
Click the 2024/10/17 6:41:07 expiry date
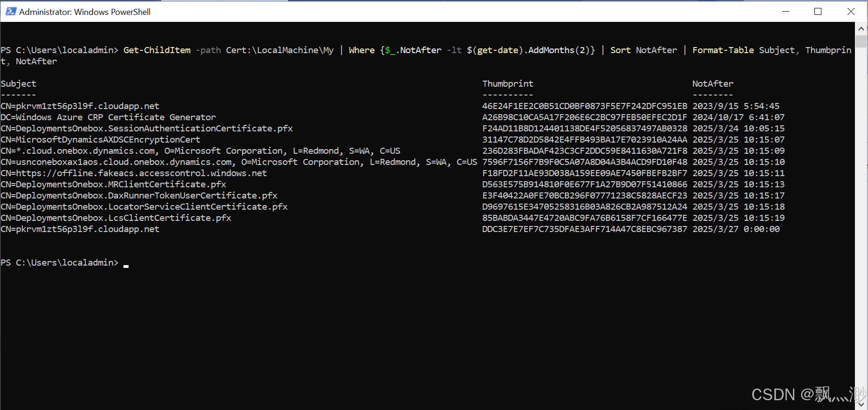point(738,117)
